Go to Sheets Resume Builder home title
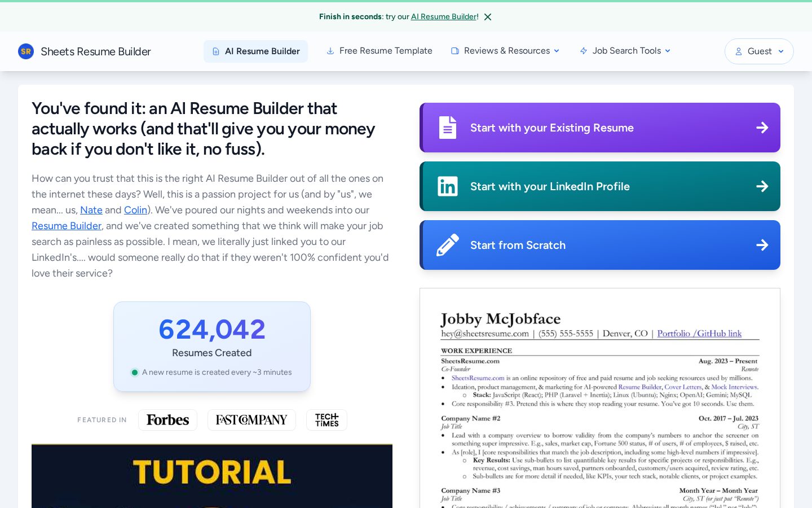The width and height of the screenshot is (812, 508). 96,51
